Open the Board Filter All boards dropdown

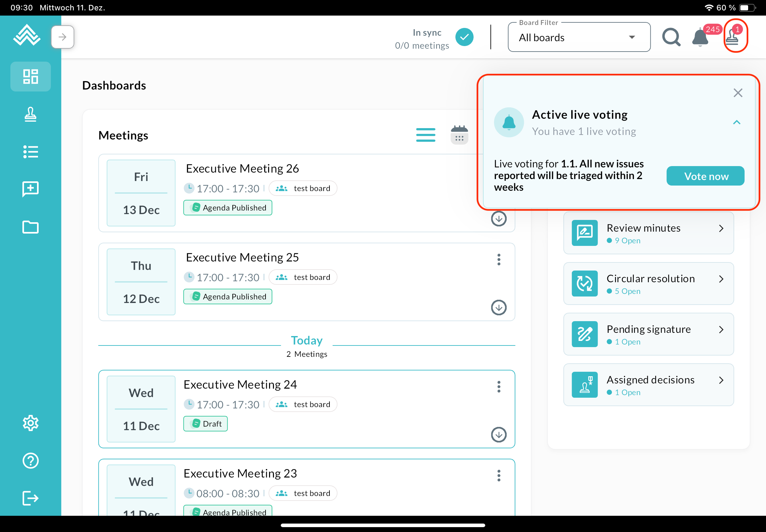(x=579, y=37)
